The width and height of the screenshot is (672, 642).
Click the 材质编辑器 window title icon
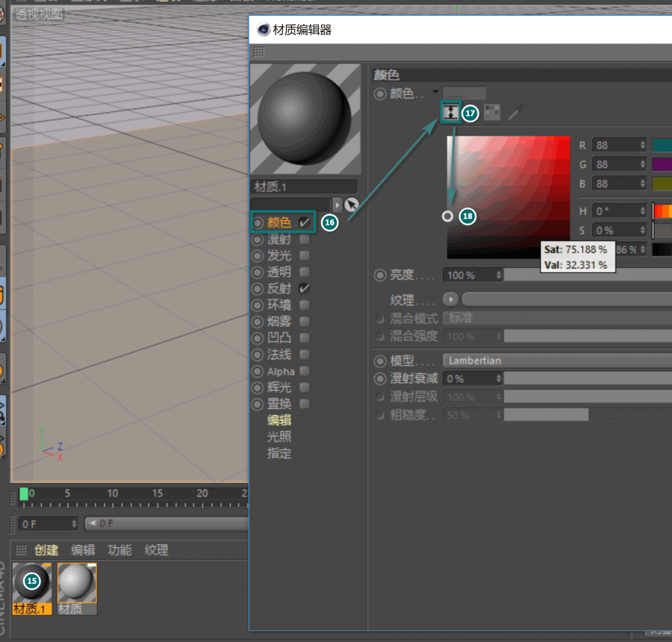(x=264, y=30)
